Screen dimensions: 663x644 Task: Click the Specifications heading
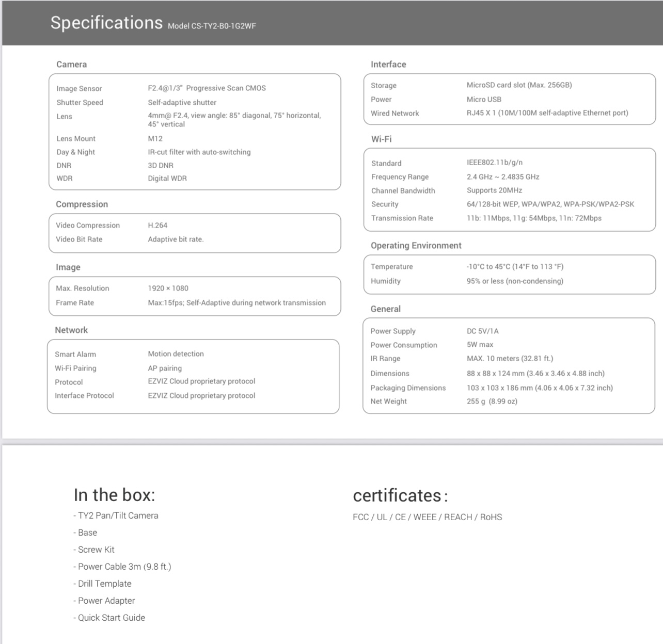point(106,23)
